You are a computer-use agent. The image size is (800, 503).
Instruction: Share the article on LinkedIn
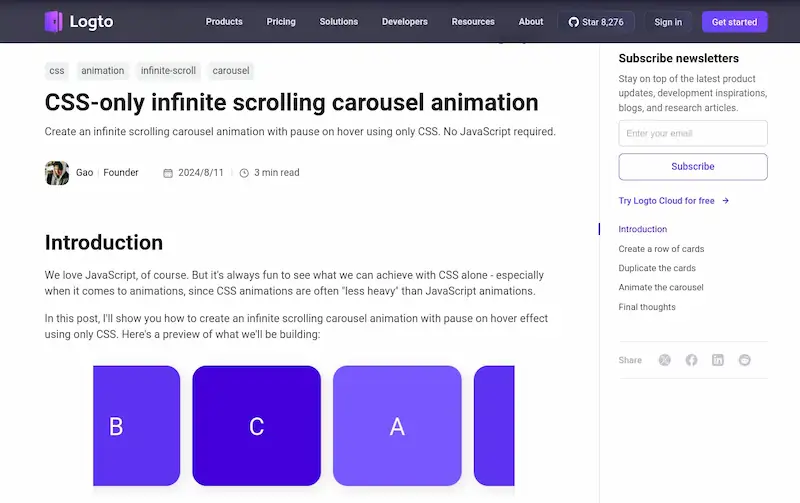pos(718,360)
